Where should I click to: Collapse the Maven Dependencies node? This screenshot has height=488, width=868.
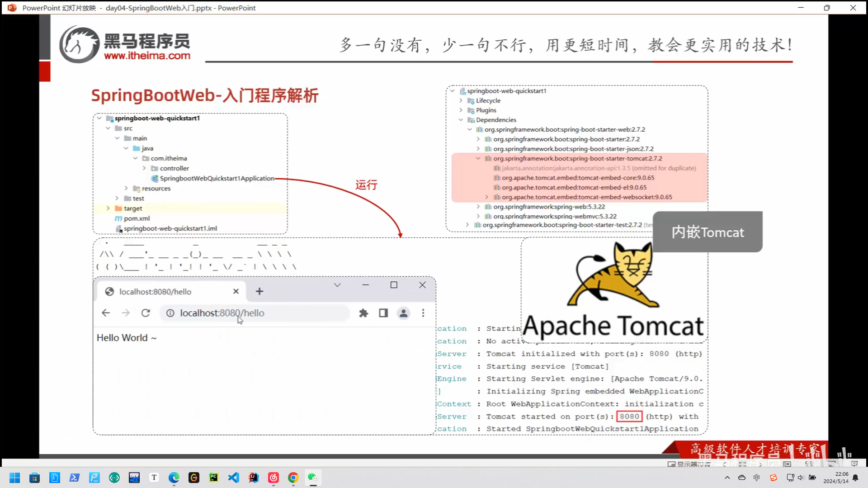[x=461, y=120]
